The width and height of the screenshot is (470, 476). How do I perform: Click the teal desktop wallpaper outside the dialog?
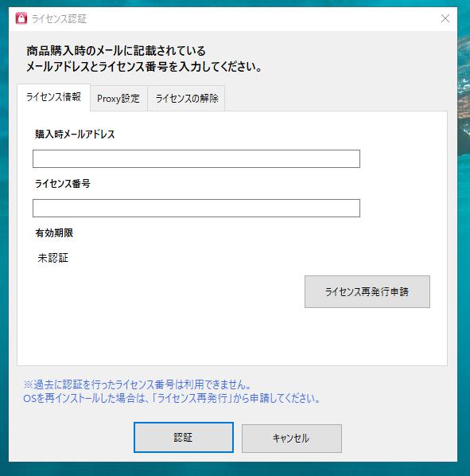[464, 243]
